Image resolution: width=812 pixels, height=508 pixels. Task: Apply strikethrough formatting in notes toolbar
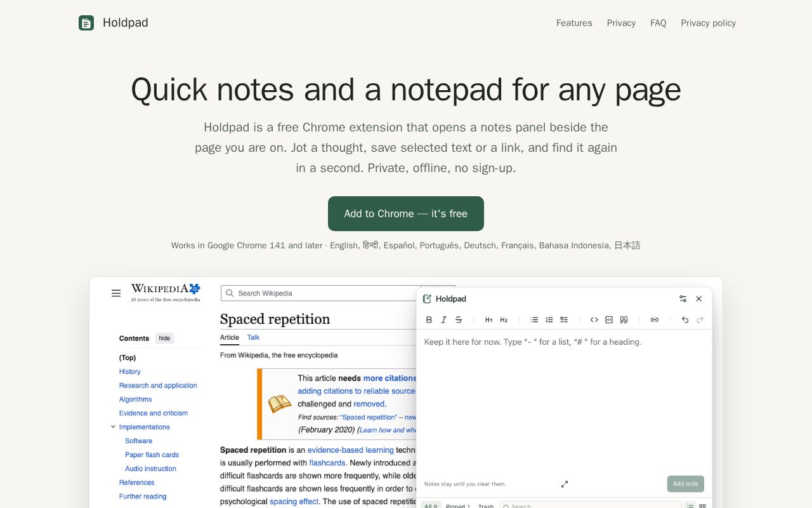click(459, 319)
